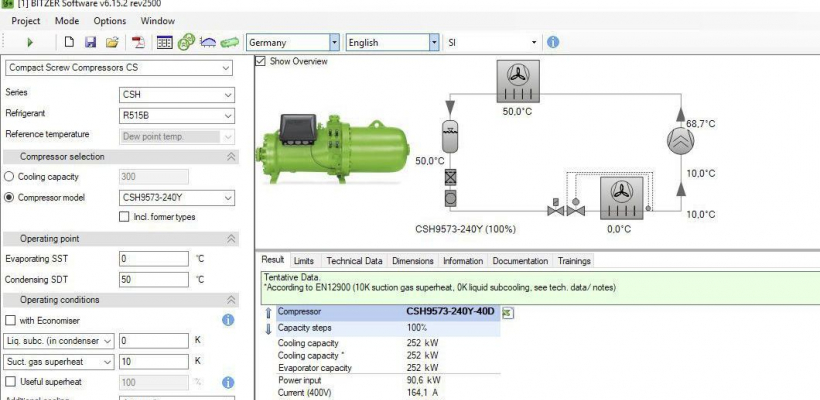
Task: Click the sight glass symbol in the diagram
Action: 450,198
